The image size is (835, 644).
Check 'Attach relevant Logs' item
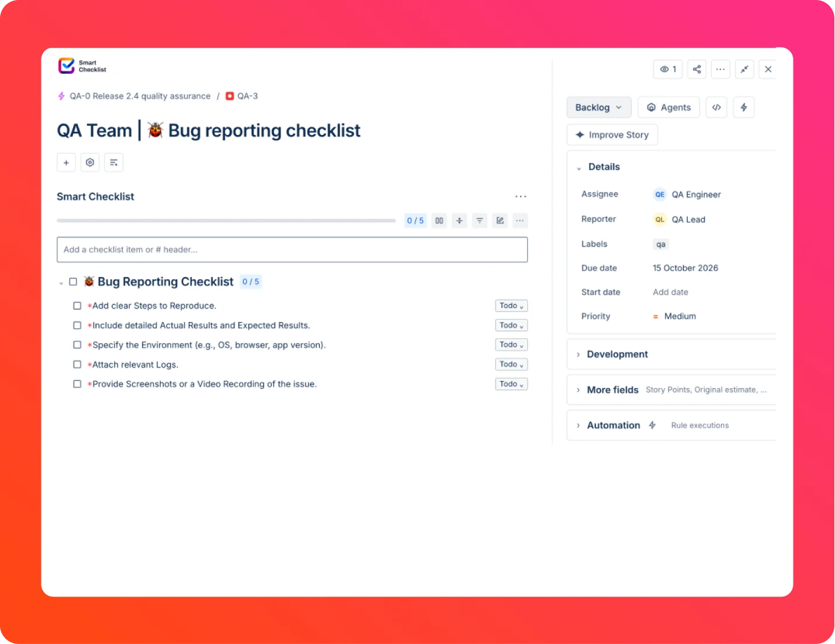[77, 365]
